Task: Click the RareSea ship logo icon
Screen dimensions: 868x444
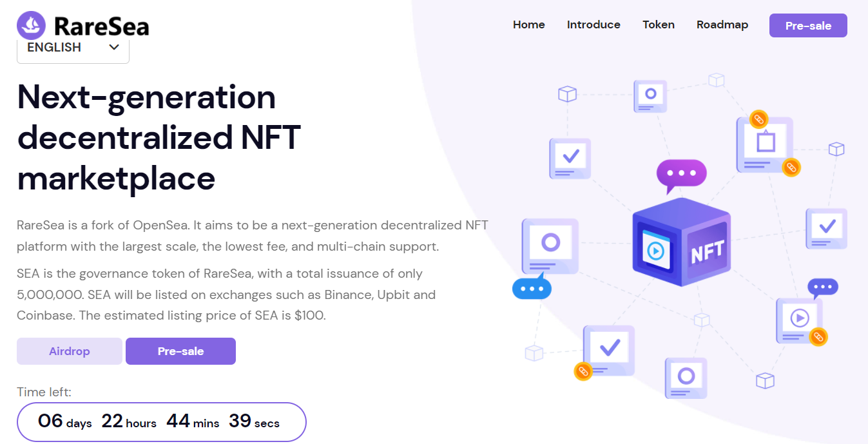Action: coord(32,26)
